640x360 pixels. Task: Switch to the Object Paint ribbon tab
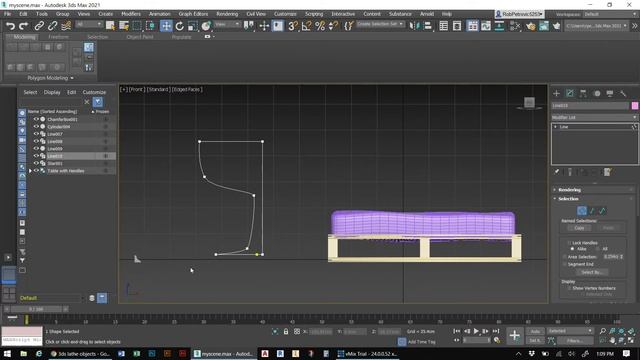[140, 37]
